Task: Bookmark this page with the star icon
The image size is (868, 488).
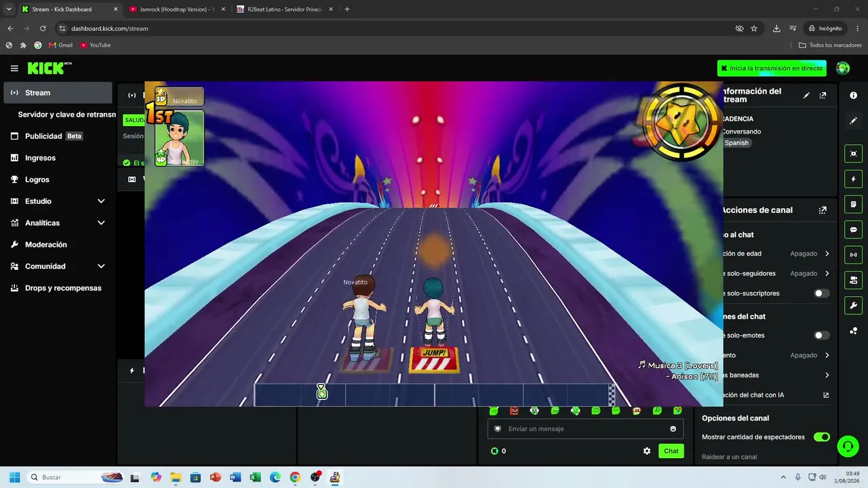Action: coord(754,28)
